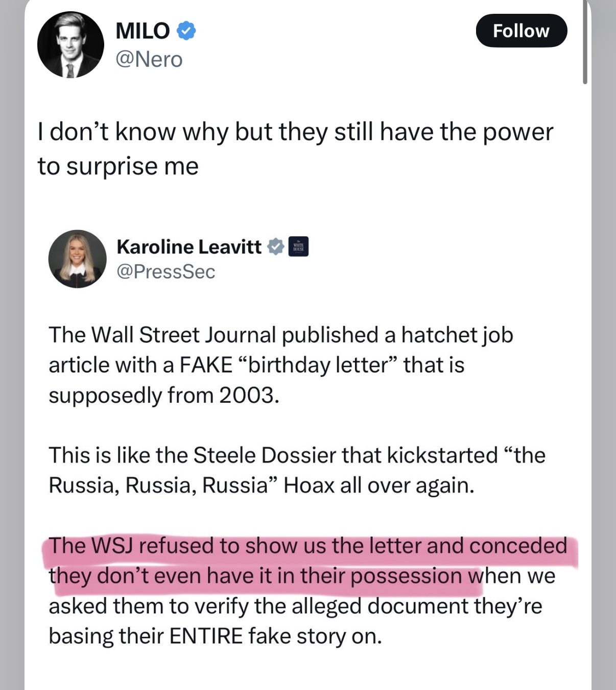Click the 'FAKE birthday letter' line in the quoted tweet
Viewport: 616px width, 690px height.
pyautogui.click(x=256, y=365)
